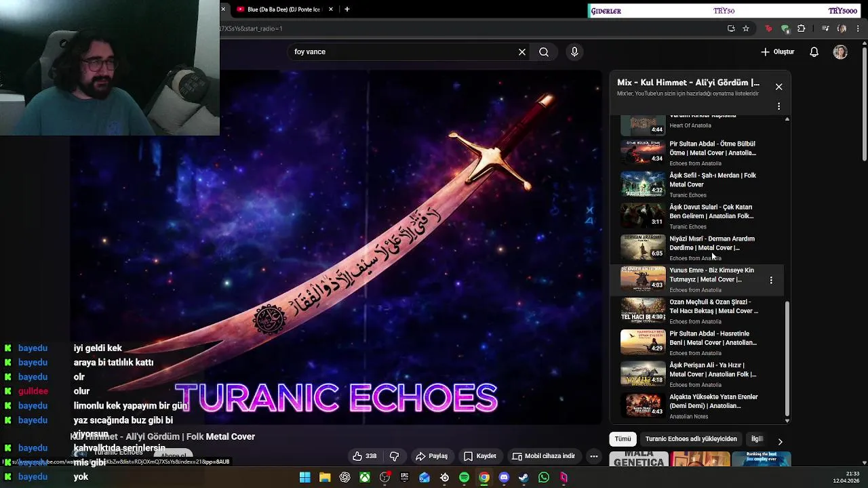This screenshot has height=488, width=868.
Task: Start voice search with the microphone icon
Action: (x=574, y=52)
